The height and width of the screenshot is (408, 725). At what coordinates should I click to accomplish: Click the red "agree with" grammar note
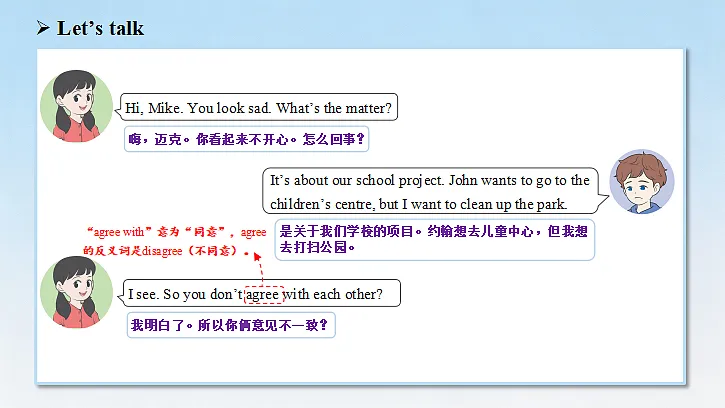[175, 241]
